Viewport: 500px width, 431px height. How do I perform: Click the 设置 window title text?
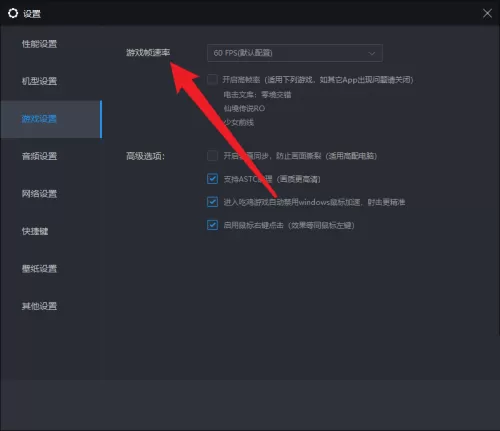point(32,14)
